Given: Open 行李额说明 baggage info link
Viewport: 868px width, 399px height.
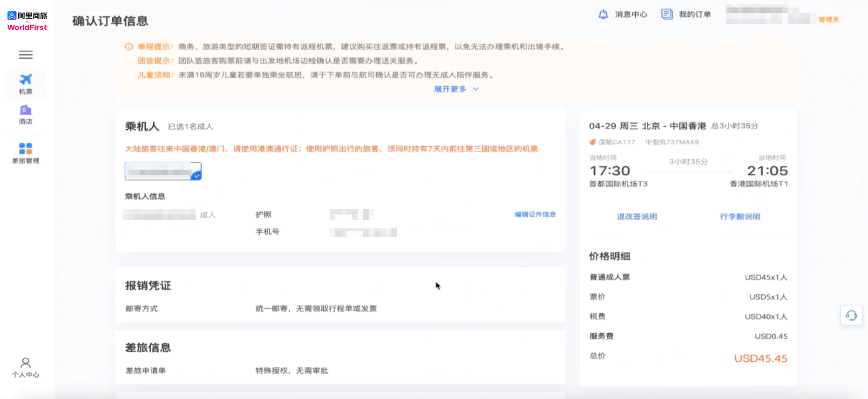Looking at the screenshot, I should pos(739,217).
